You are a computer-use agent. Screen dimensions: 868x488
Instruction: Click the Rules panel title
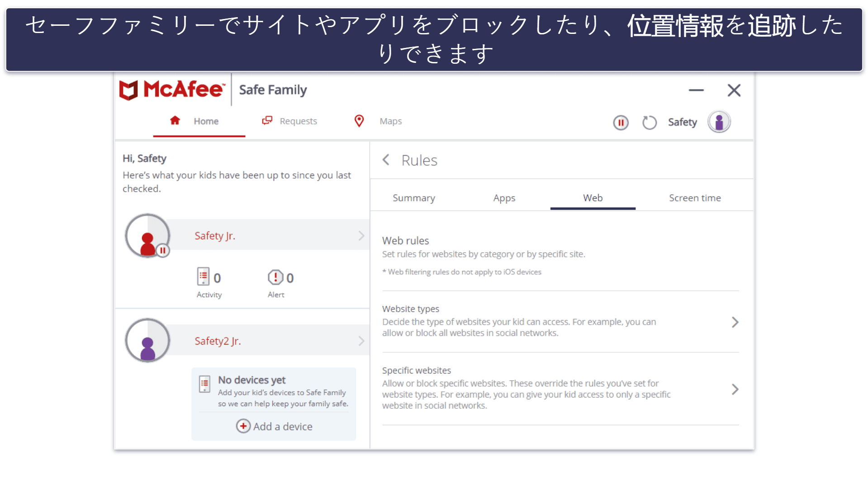(x=419, y=160)
